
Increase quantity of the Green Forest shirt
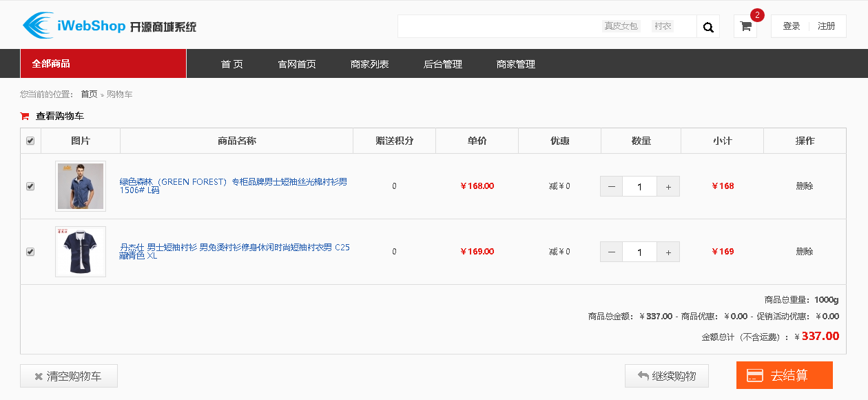(668, 186)
